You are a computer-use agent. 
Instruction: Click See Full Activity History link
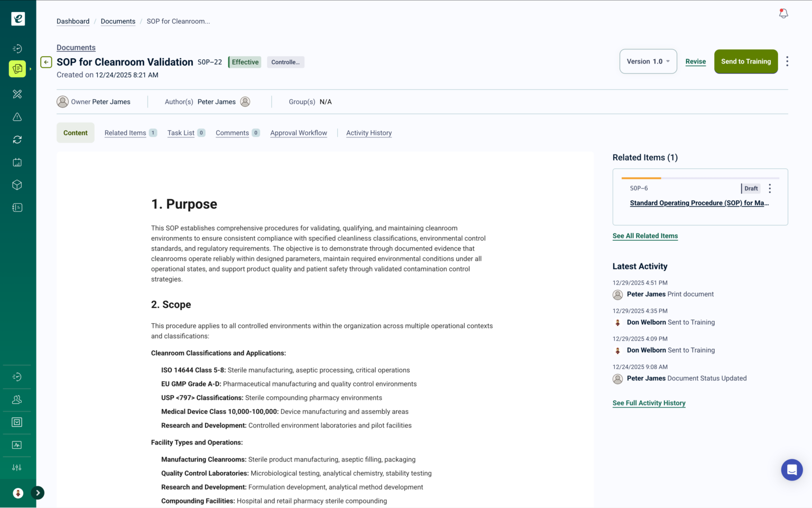[649, 403]
